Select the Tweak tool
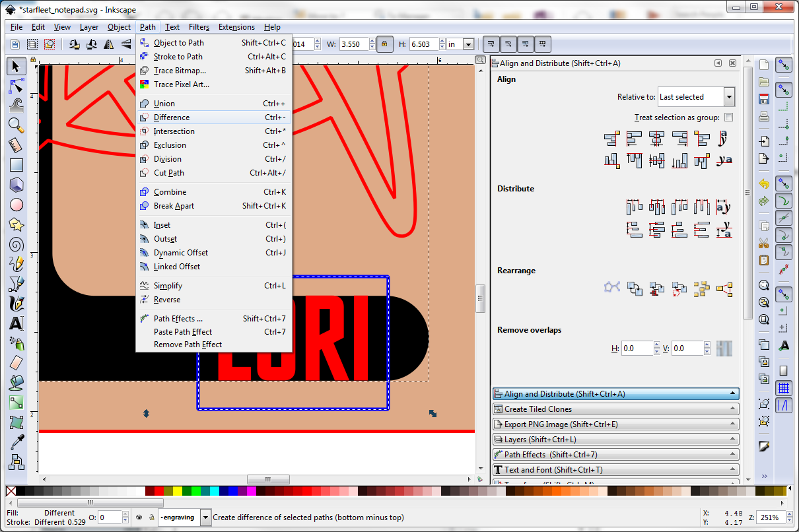Screen dimensions: 799x532 pyautogui.click(x=17, y=106)
